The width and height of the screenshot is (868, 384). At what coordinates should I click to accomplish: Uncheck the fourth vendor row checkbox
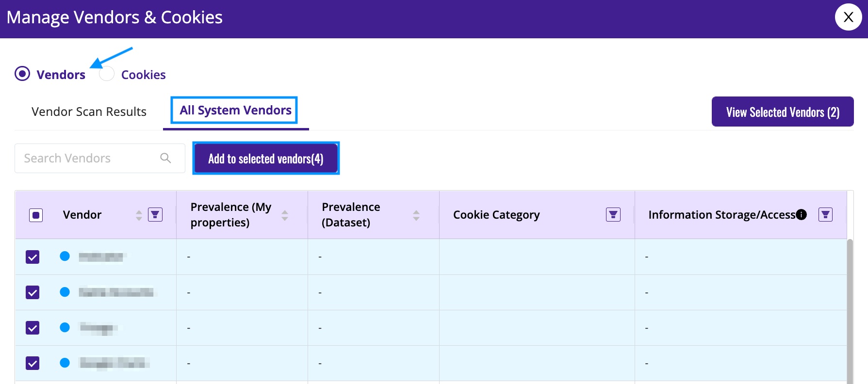point(33,363)
